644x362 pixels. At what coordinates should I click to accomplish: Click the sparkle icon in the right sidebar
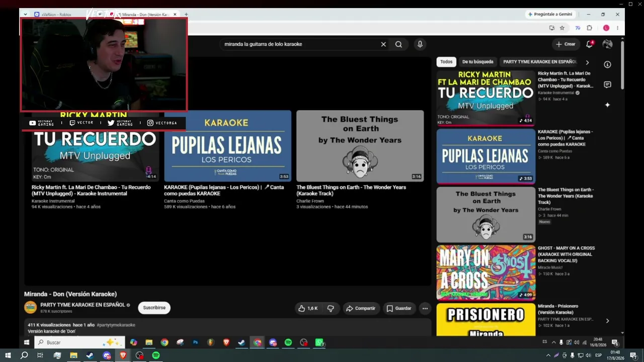607,105
